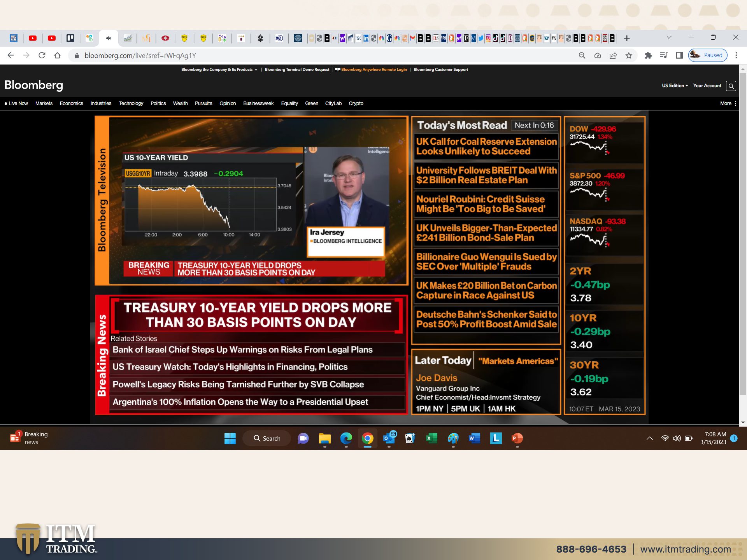
Task: Open the Technology section
Action: click(x=131, y=103)
